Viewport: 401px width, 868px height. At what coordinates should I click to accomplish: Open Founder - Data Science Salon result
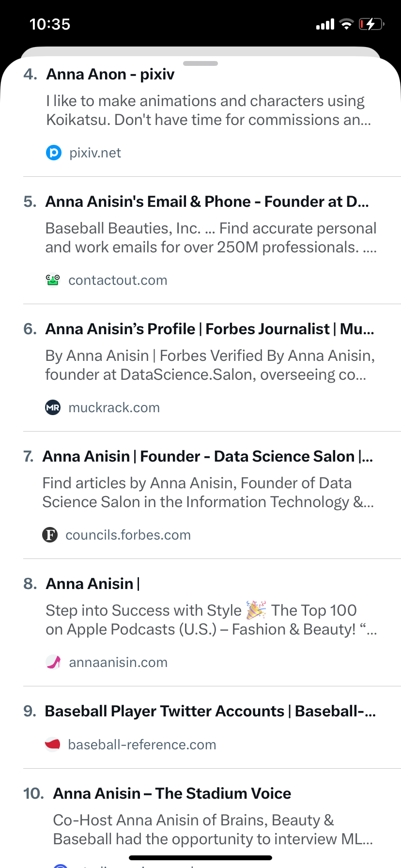(207, 457)
